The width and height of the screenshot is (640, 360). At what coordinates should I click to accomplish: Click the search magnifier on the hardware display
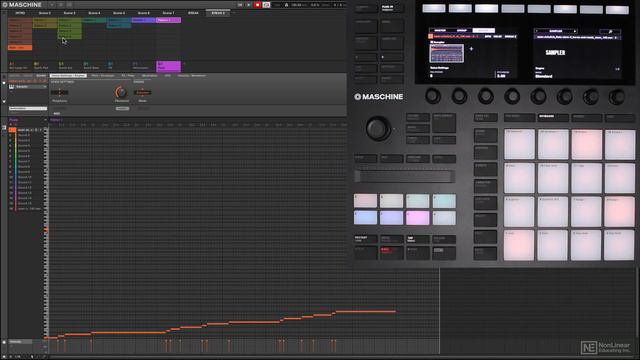[610, 31]
